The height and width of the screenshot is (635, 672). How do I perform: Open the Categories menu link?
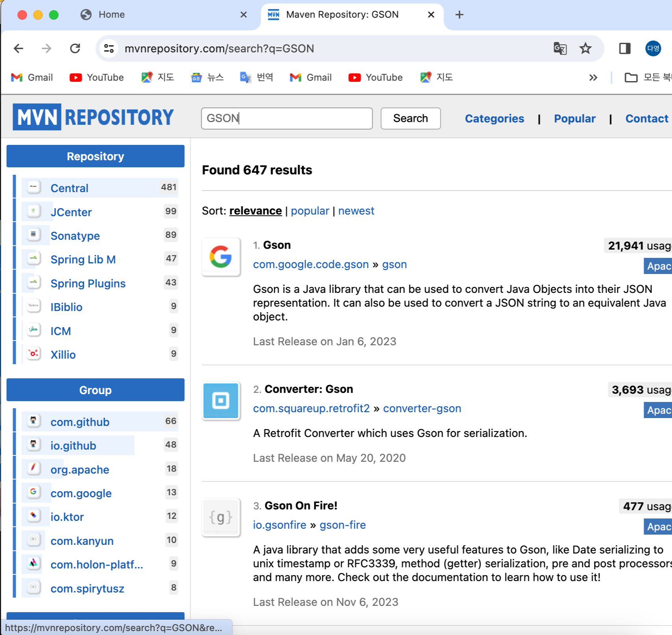[494, 118]
